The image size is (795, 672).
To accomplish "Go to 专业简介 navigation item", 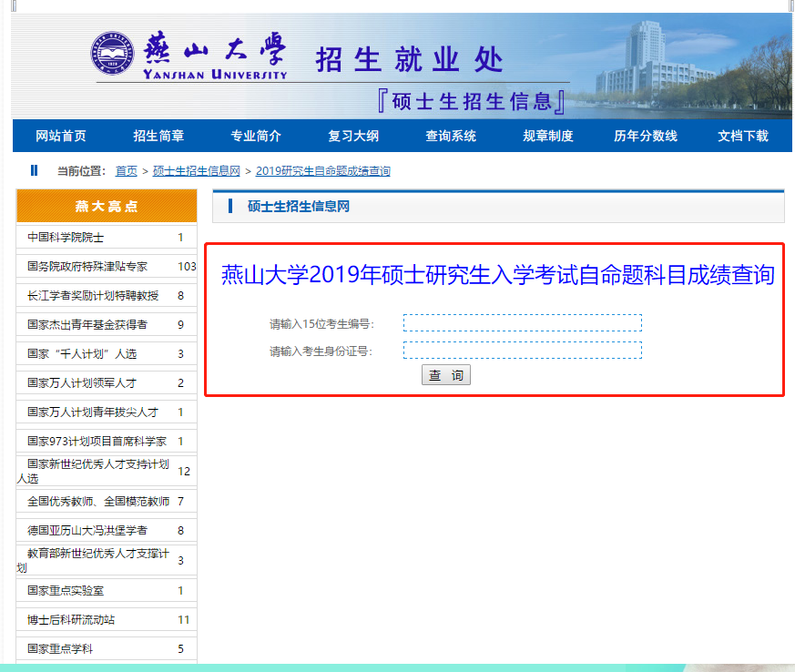I will pyautogui.click(x=256, y=136).
